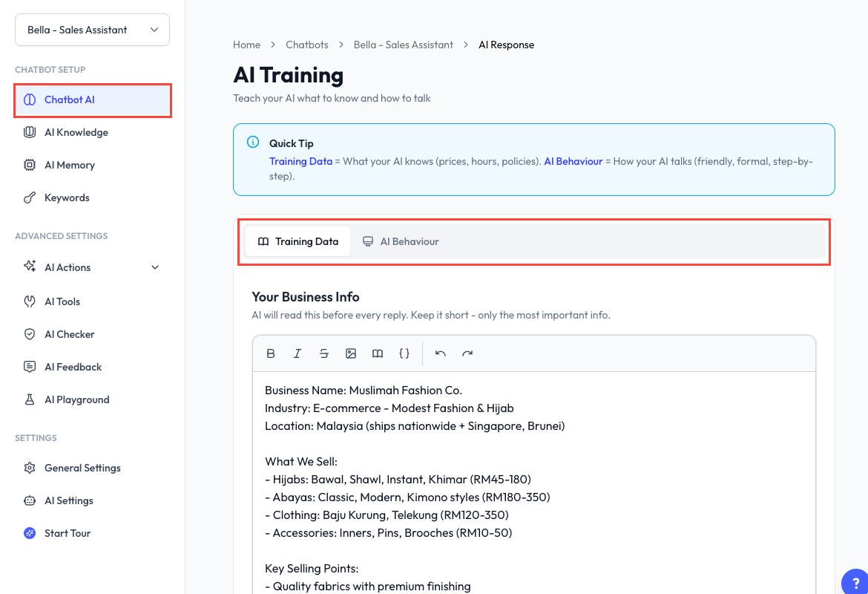
Task: Click the Accessories price range line
Action: coord(389,533)
